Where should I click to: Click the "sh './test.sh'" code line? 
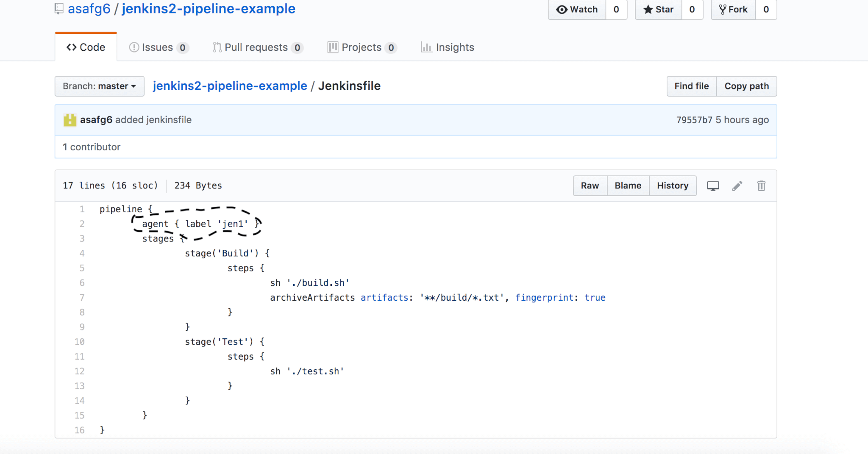[307, 371]
